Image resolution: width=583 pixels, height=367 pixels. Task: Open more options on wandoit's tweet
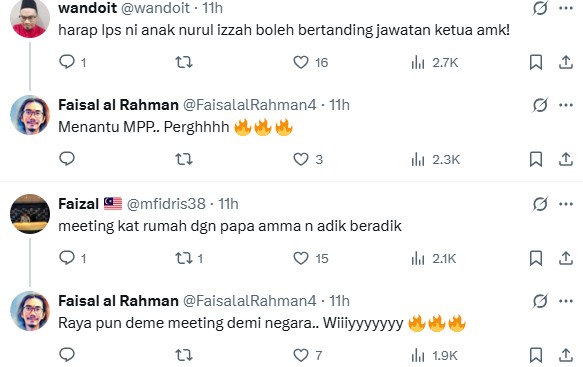566,8
